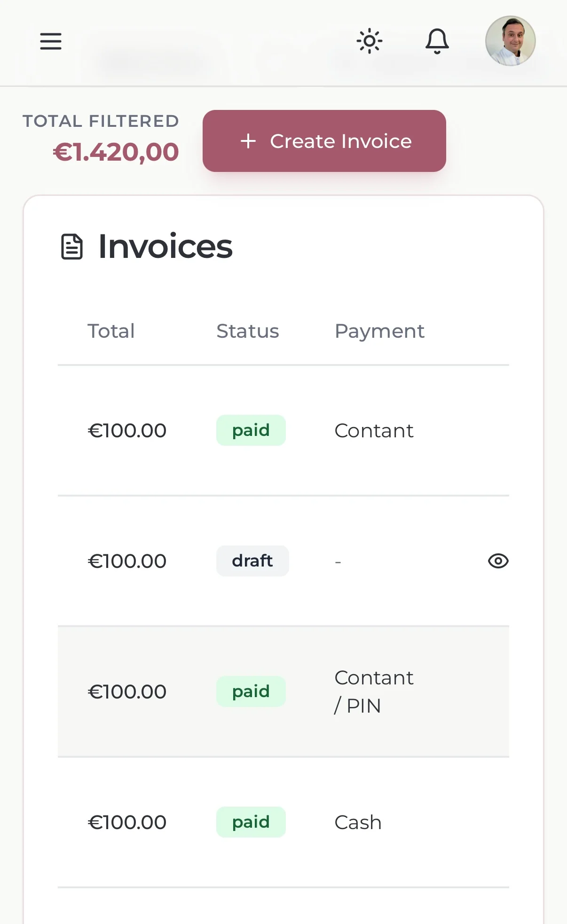This screenshot has width=567, height=924.
Task: Sort by the Total column header
Action: coord(111,331)
